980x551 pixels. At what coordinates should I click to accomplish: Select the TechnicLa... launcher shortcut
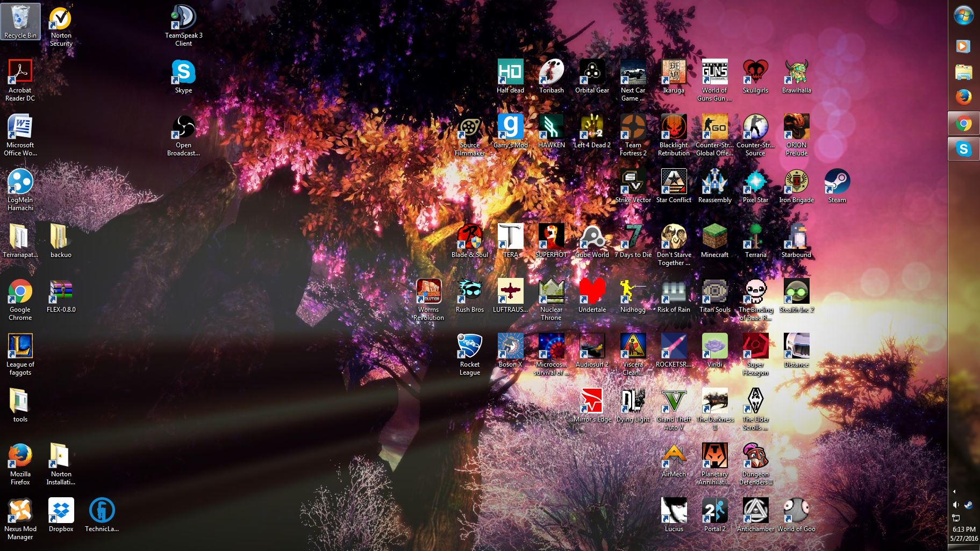pos(102,515)
